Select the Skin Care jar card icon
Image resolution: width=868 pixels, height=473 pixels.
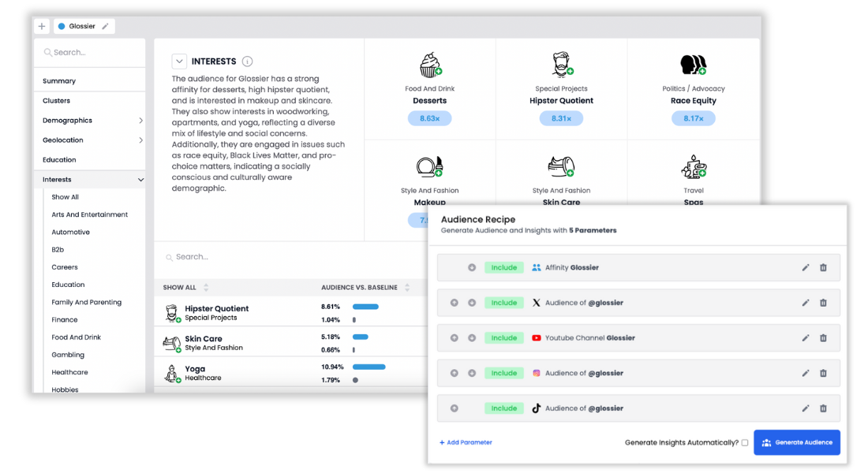click(561, 166)
